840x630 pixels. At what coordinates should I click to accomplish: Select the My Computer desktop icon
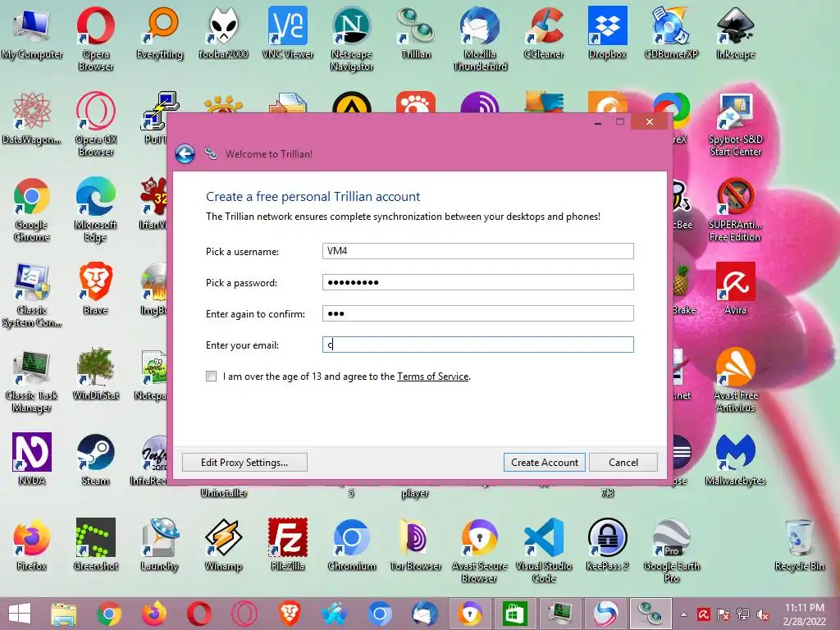tap(32, 33)
